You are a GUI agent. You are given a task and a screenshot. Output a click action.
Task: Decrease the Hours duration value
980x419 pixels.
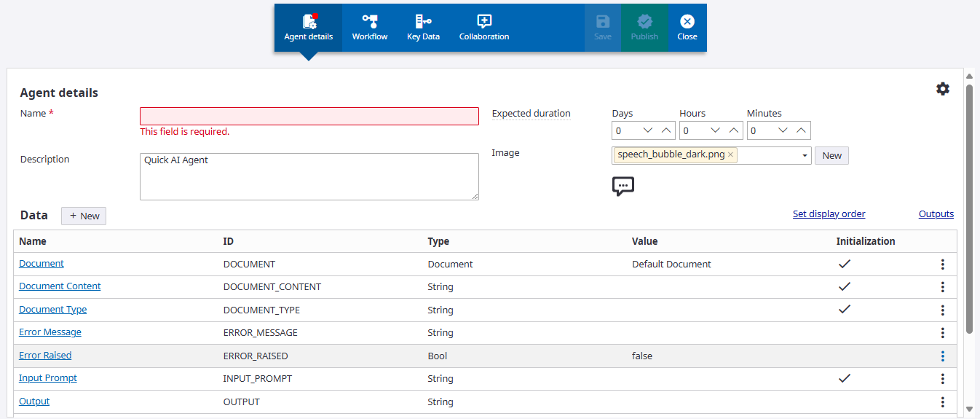(x=715, y=130)
